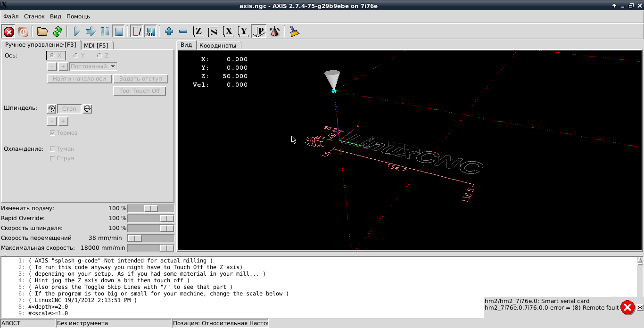
Task: Click the Скорость перемещений slider handle
Action: coord(135,238)
